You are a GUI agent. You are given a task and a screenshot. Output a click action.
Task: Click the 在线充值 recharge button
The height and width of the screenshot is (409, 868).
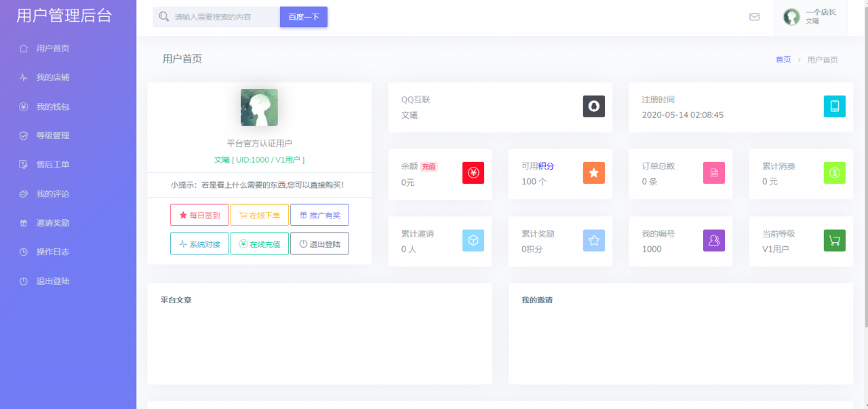(259, 244)
